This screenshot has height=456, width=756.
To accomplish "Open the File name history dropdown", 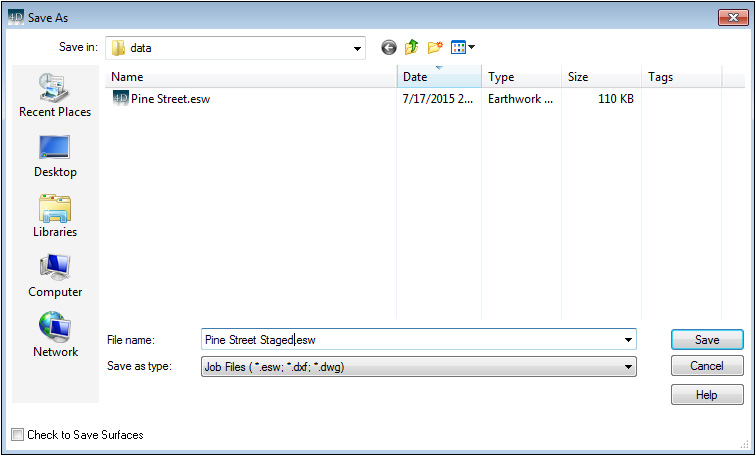I will tap(628, 340).
